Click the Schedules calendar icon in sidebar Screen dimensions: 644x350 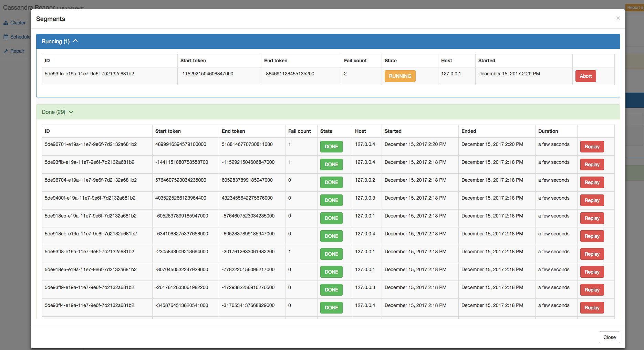pos(6,37)
